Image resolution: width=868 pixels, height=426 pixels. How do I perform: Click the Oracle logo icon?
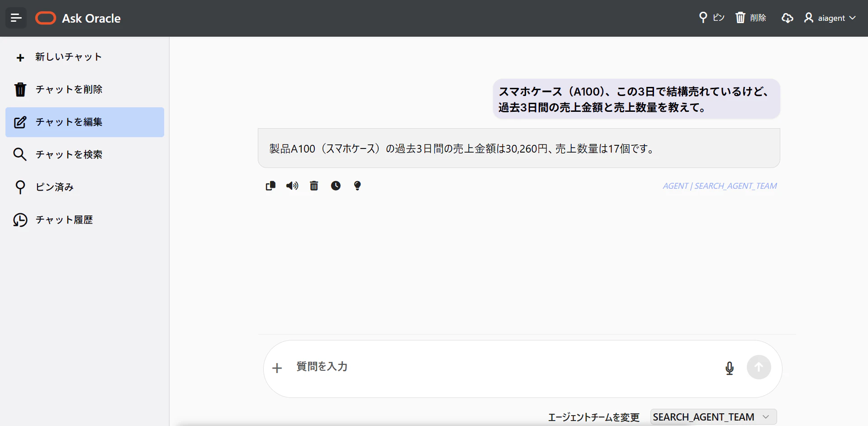pos(46,18)
